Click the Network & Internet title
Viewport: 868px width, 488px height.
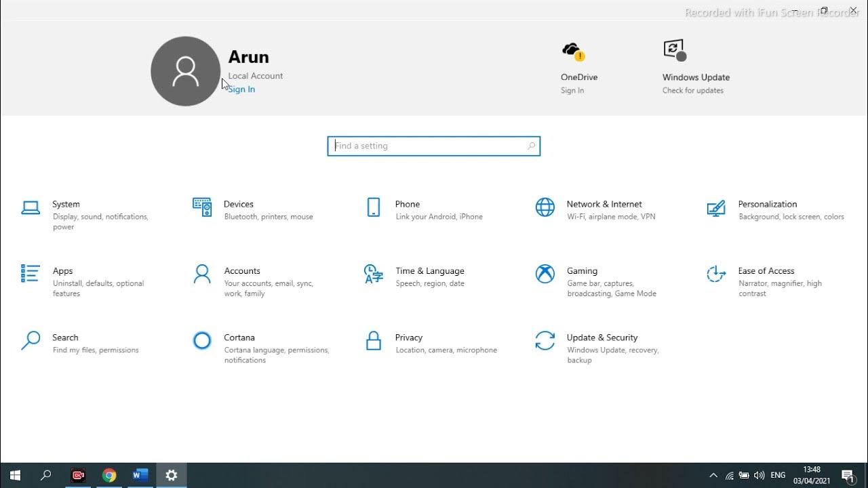point(604,204)
